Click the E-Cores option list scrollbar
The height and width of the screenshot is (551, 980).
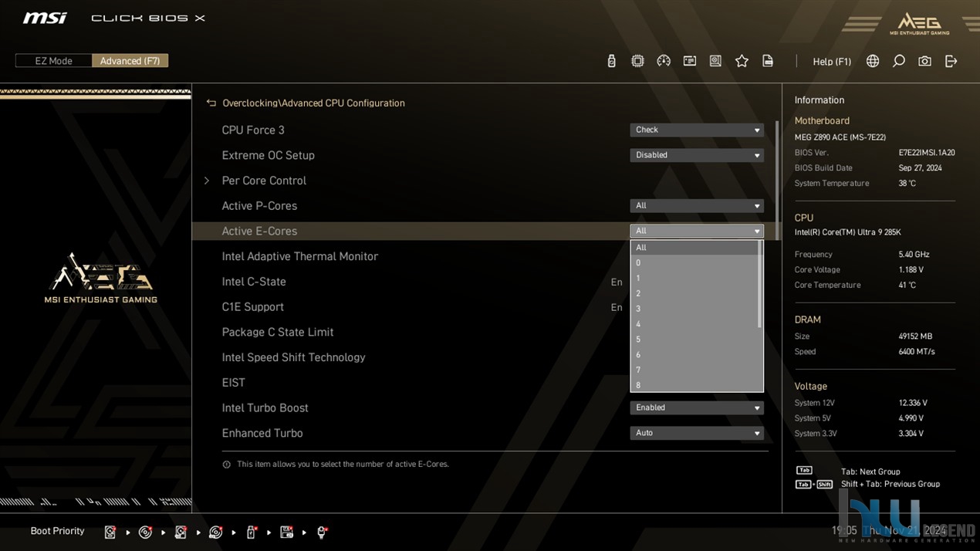[760, 284]
